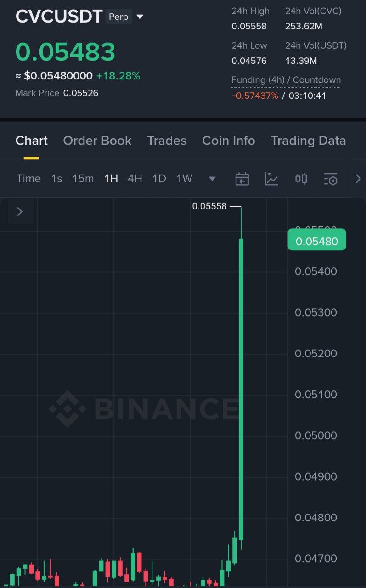Select the 1s interval
The height and width of the screenshot is (588, 366).
click(x=56, y=179)
